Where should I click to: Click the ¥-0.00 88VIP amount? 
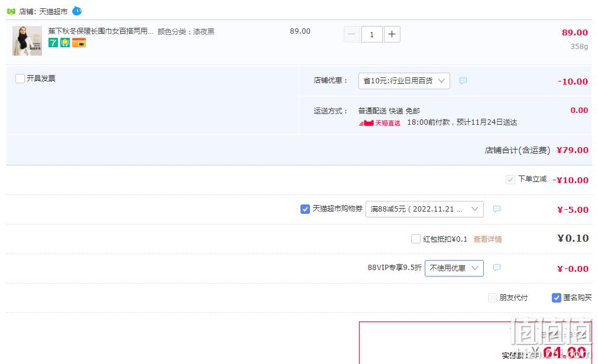click(x=573, y=269)
